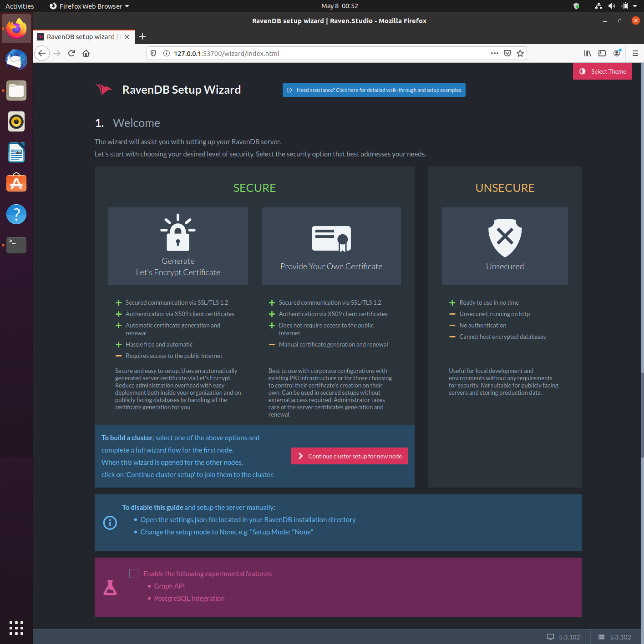
Task: Select the Unsecured setup option
Action: [x=505, y=246]
